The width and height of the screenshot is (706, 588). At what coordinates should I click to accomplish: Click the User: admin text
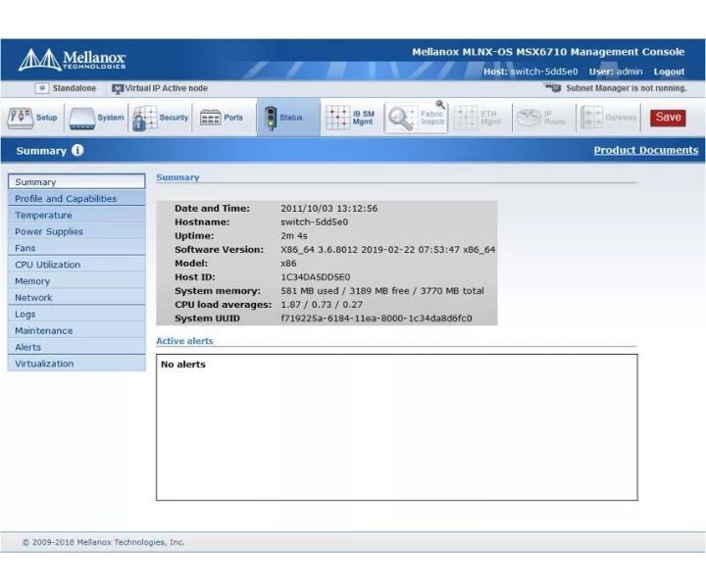pyautogui.click(x=616, y=72)
